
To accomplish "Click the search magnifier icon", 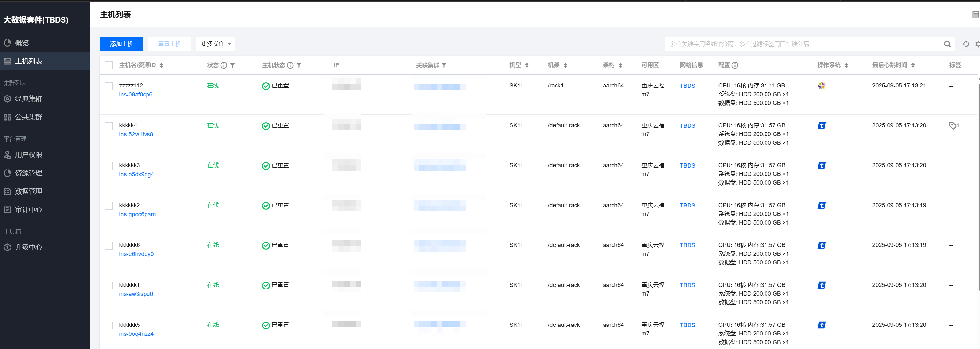I will click(x=947, y=44).
